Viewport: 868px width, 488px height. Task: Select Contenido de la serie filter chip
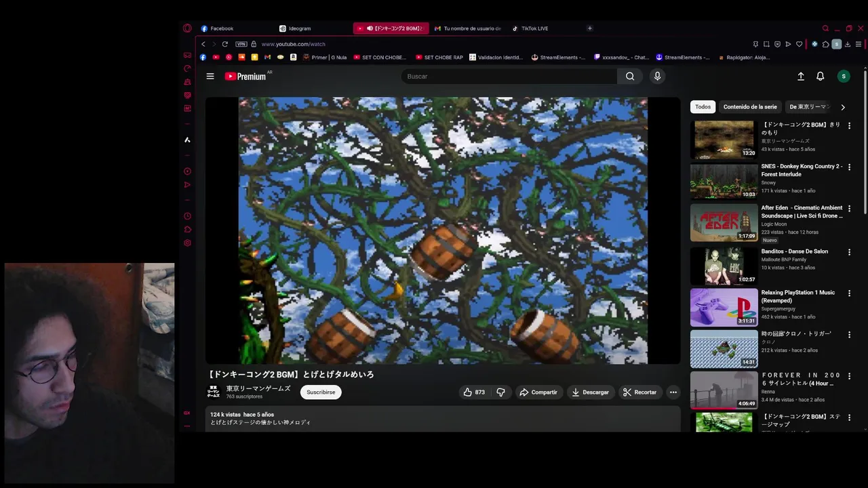click(750, 106)
